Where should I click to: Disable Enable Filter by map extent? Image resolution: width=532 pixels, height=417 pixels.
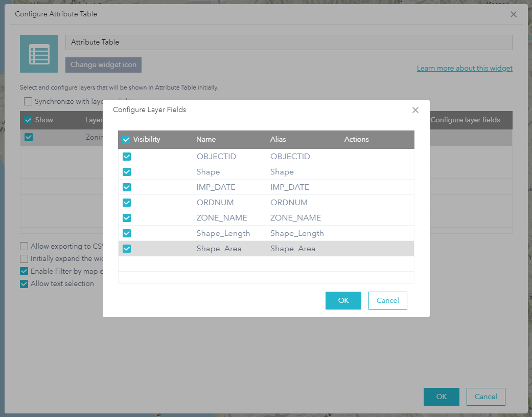pos(24,271)
